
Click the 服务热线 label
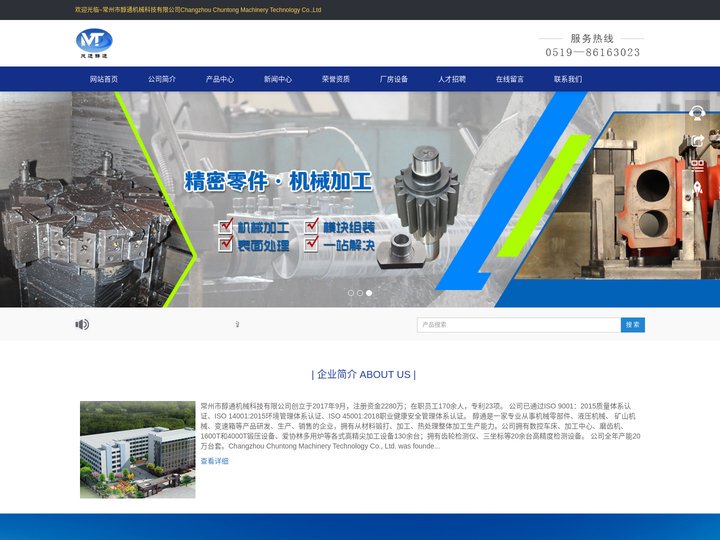pyautogui.click(x=592, y=38)
